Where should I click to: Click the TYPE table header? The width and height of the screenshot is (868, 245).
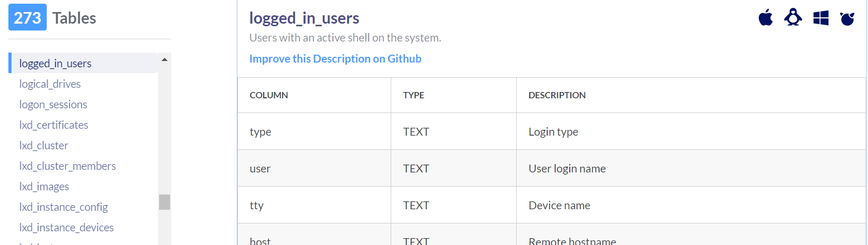coord(413,95)
